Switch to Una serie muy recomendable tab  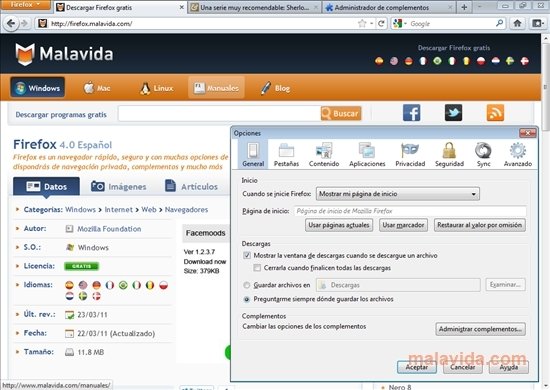(255, 7)
